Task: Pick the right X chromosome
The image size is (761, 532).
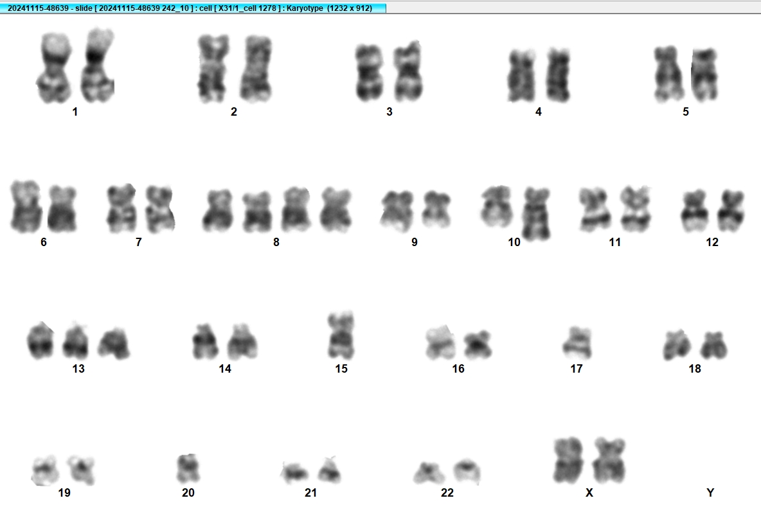Action: click(x=609, y=460)
